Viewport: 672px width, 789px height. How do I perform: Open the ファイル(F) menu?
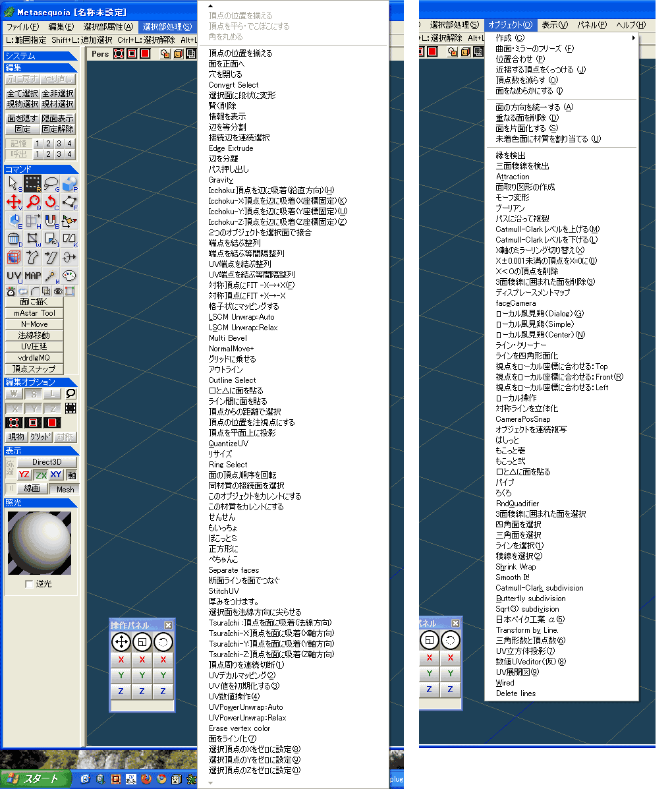(22, 26)
